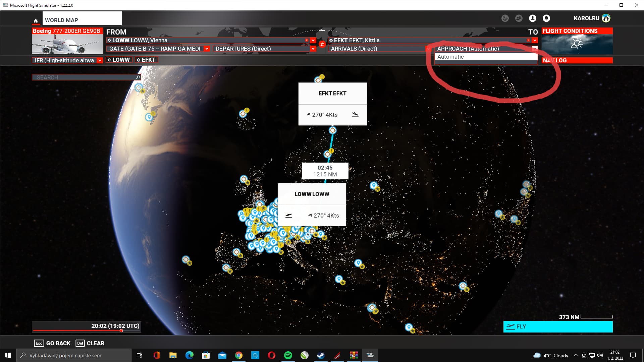Image resolution: width=644 pixels, height=362 pixels.
Task: Open the DEPARTURES (Direct) dropdown
Action: [313, 49]
